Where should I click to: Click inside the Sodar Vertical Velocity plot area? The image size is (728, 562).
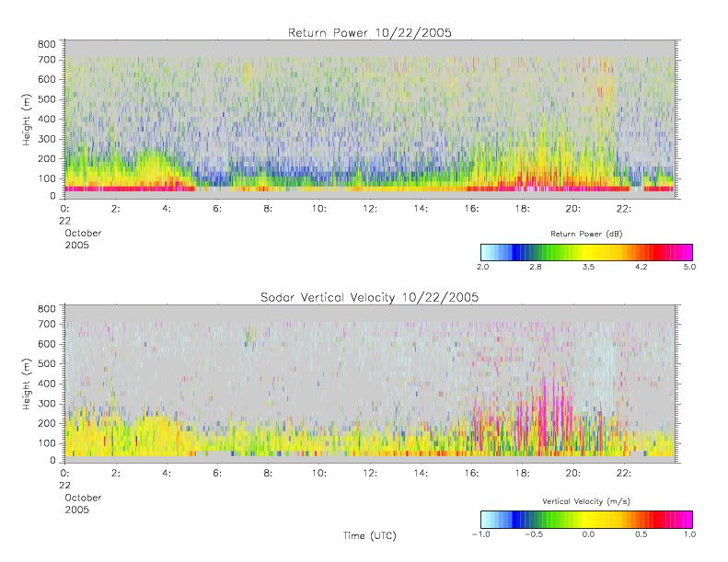click(370, 384)
